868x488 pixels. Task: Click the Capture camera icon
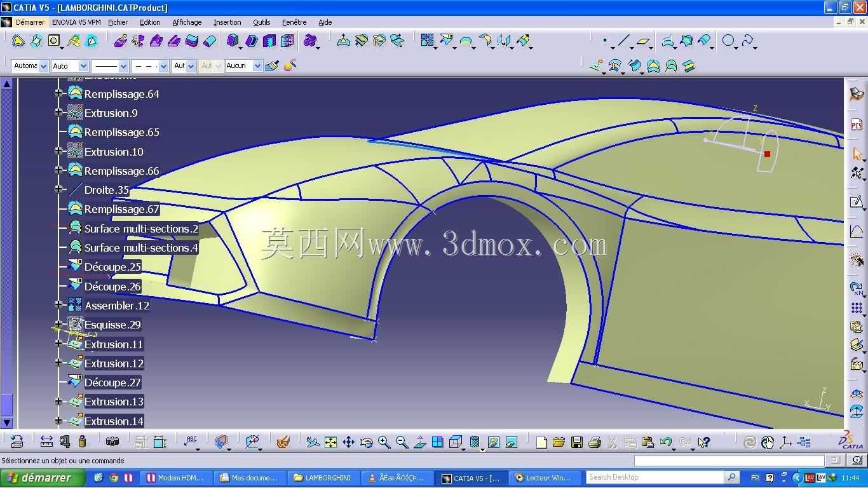[112, 442]
